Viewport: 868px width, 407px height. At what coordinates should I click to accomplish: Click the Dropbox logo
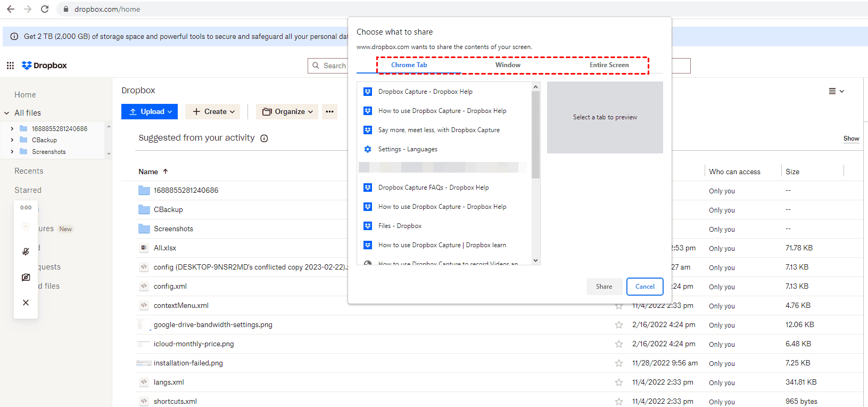(44, 66)
